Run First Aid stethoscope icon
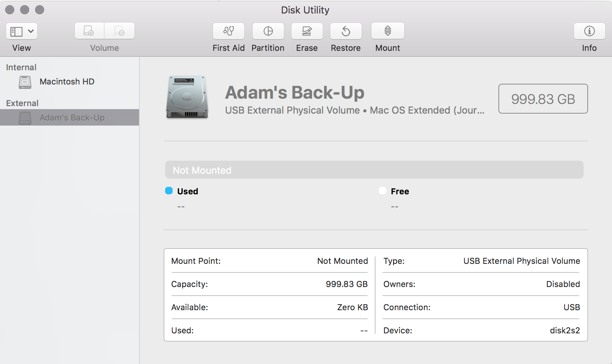Screen dimensions: 612x364 coord(229,31)
